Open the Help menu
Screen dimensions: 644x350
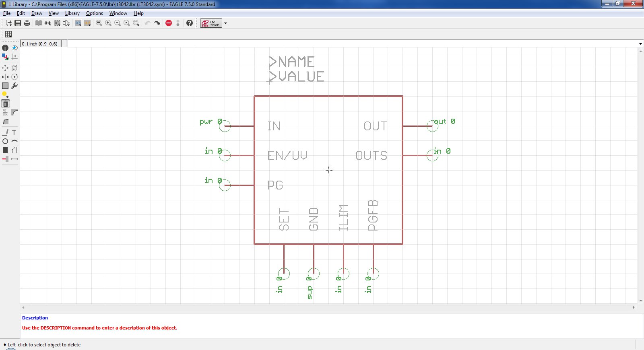click(138, 13)
